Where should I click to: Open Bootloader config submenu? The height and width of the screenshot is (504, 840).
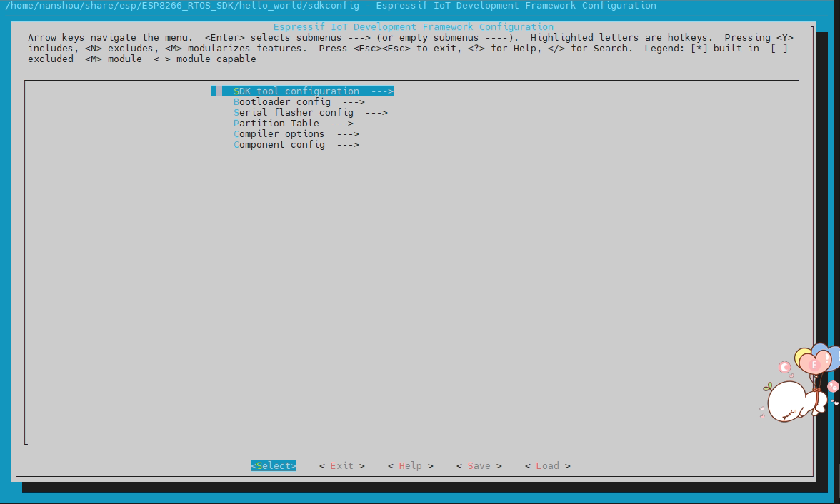(x=299, y=102)
